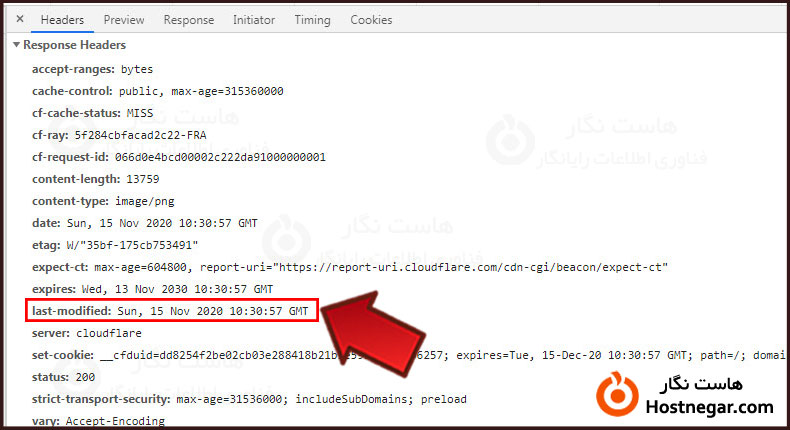Click the server cloudflare entry

point(87,333)
